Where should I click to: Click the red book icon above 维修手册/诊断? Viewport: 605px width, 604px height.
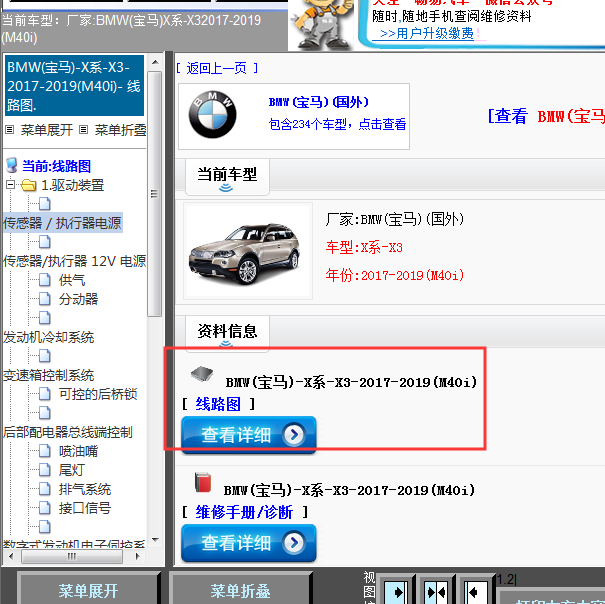click(203, 482)
